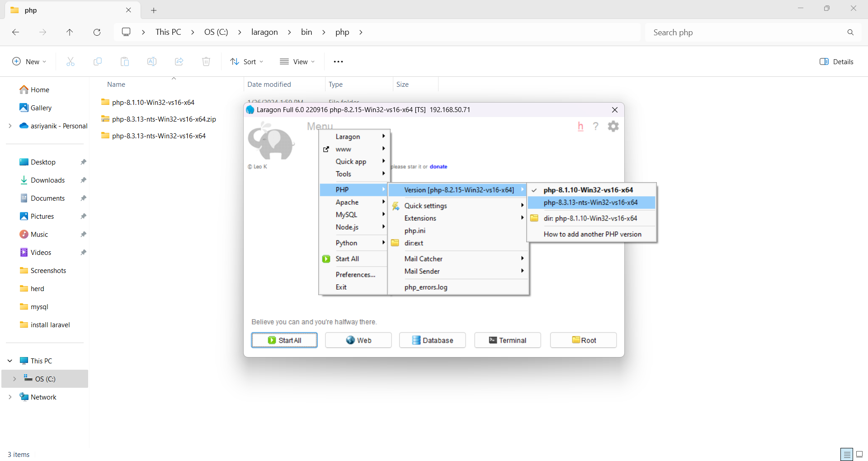Copy a file with the copy icon
The width and height of the screenshot is (868, 461).
pos(98,61)
